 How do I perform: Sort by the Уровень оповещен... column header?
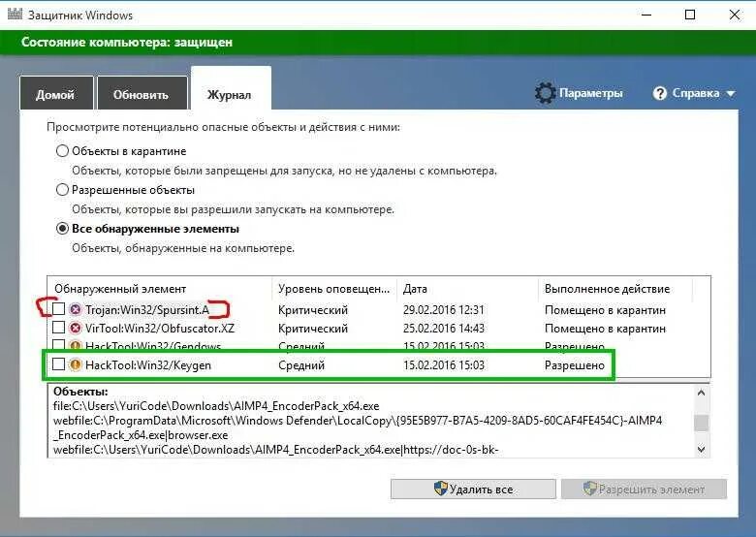334,289
